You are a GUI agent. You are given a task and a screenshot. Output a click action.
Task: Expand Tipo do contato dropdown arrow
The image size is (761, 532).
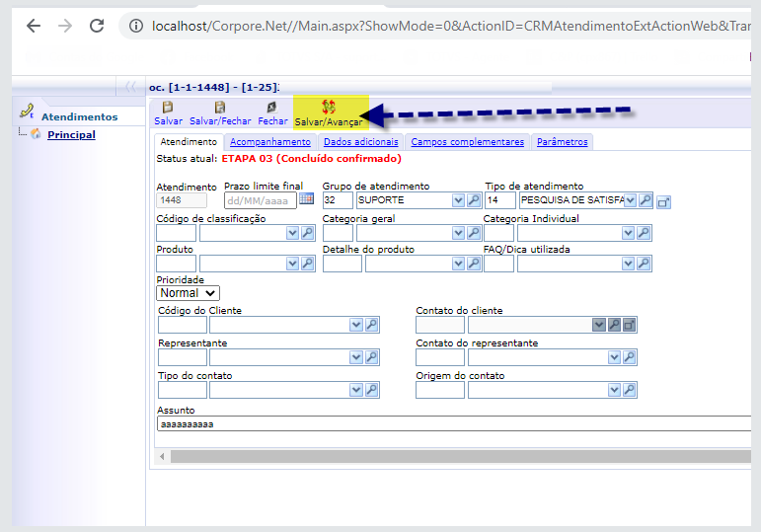click(x=356, y=390)
